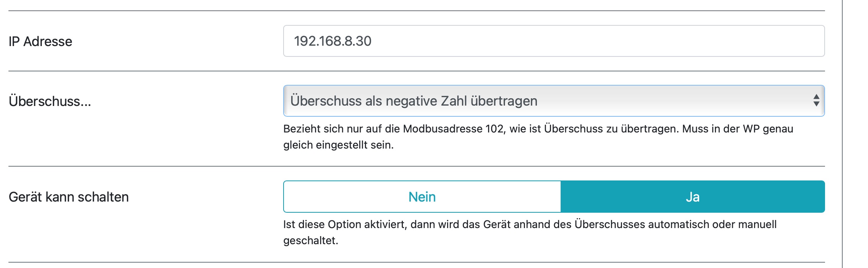Screen dimensions: 868x268
Task: Select Nein for Gerät kann schalten
Action: 422,197
